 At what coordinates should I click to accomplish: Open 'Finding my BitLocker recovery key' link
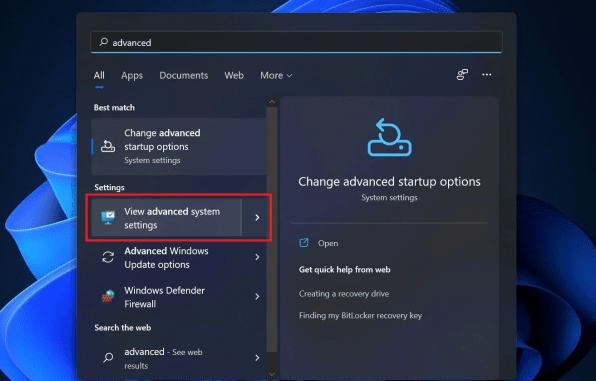360,315
